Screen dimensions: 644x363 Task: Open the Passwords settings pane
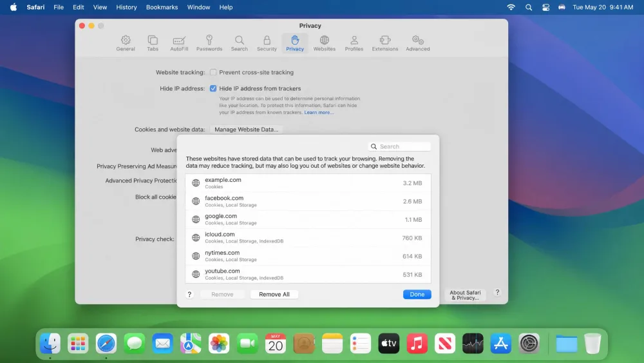tap(209, 43)
